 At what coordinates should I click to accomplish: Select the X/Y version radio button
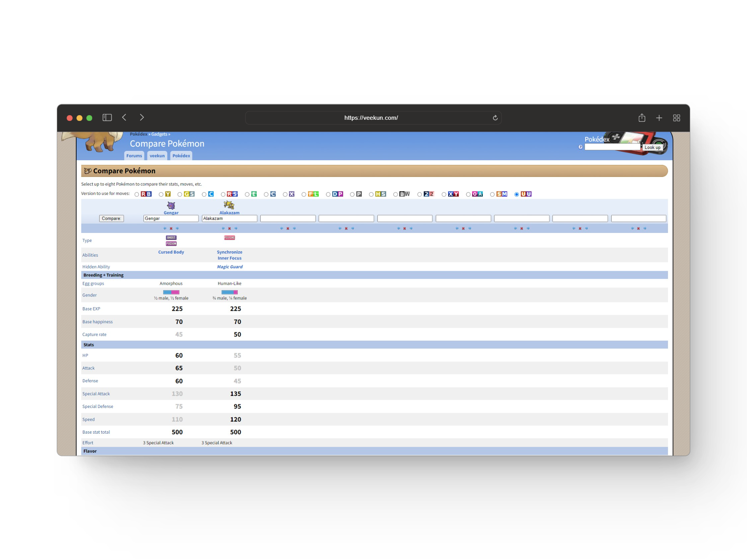[444, 194]
